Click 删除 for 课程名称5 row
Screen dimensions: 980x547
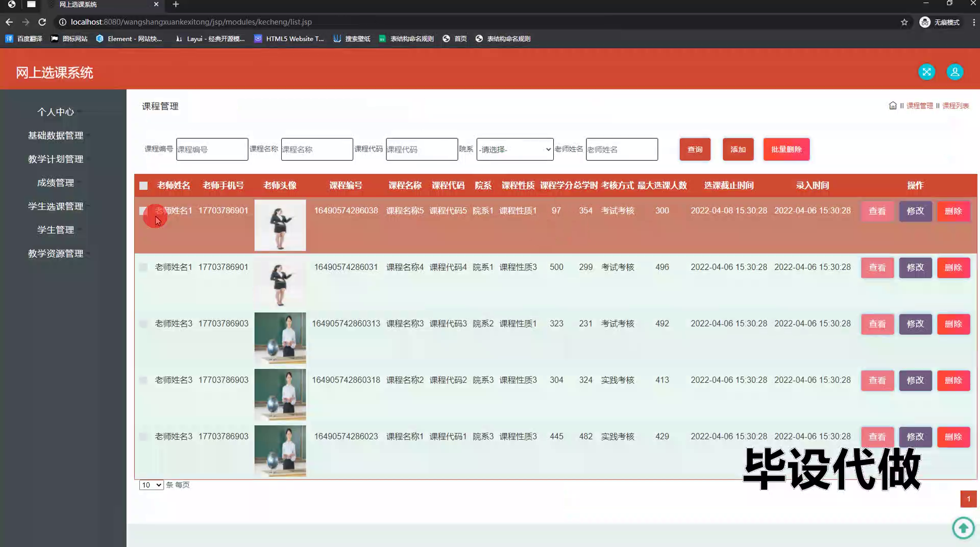953,211
